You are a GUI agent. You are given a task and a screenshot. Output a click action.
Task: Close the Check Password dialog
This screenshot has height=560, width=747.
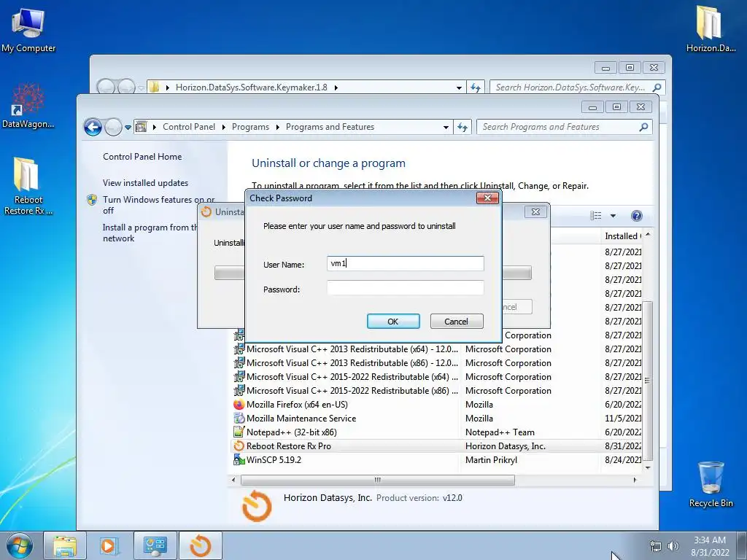pyautogui.click(x=487, y=198)
